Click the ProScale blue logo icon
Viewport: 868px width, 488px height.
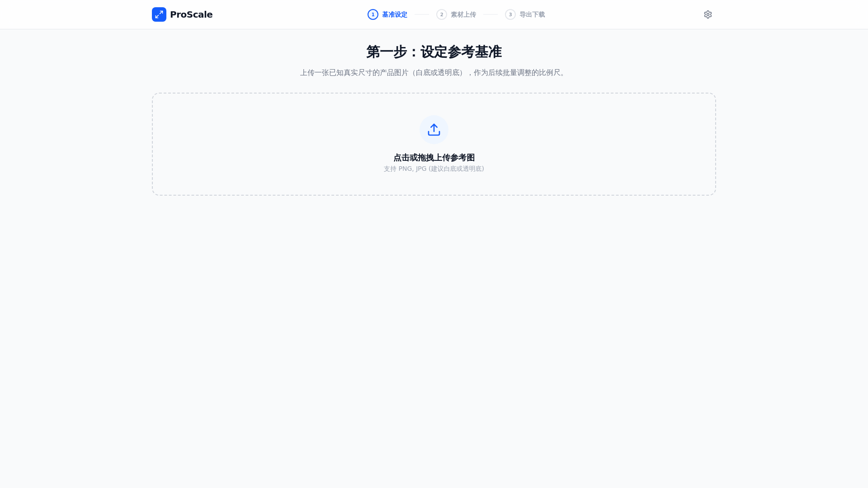(x=159, y=14)
